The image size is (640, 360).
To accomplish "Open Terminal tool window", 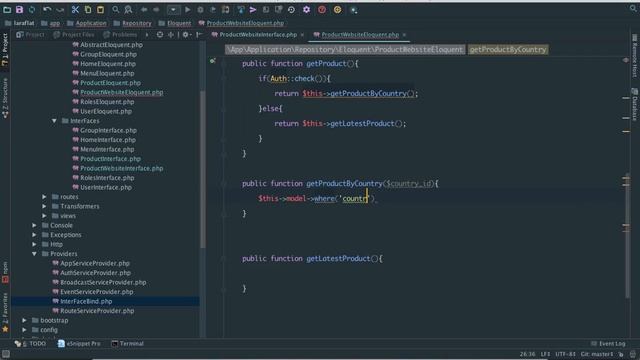I will [127, 344].
